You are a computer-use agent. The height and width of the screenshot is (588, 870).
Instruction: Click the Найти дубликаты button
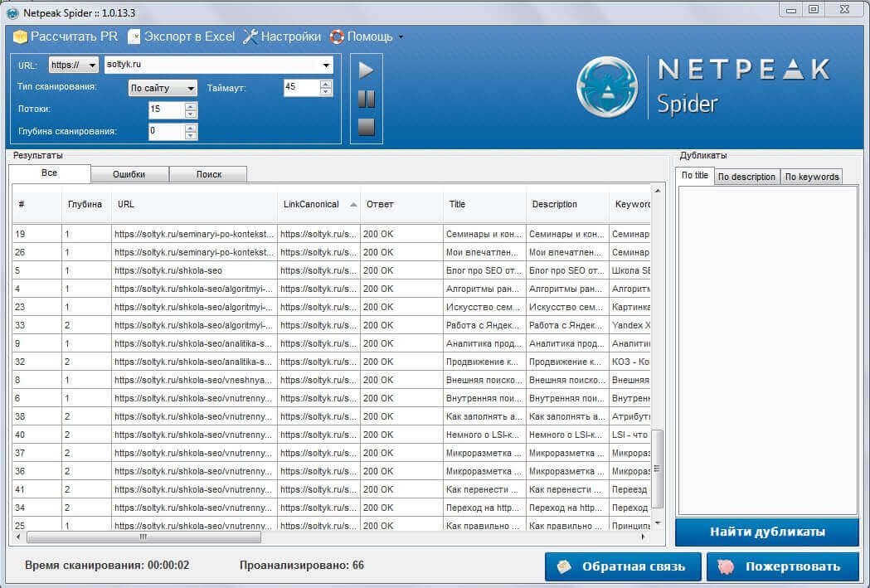[767, 532]
